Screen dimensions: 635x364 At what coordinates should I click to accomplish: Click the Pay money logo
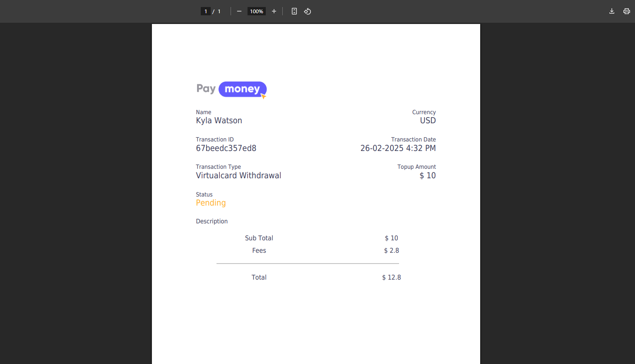[231, 89]
